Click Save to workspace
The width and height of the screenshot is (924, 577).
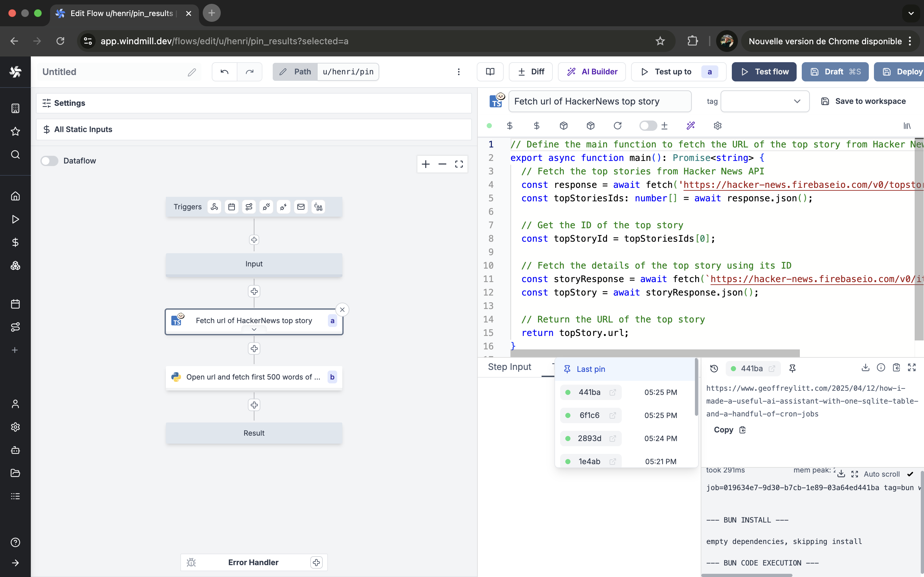click(863, 101)
